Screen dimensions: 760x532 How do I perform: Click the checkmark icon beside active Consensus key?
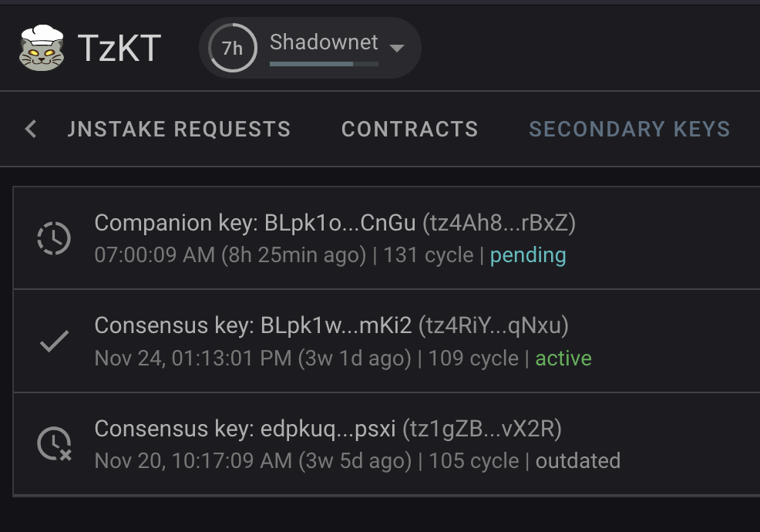click(52, 339)
